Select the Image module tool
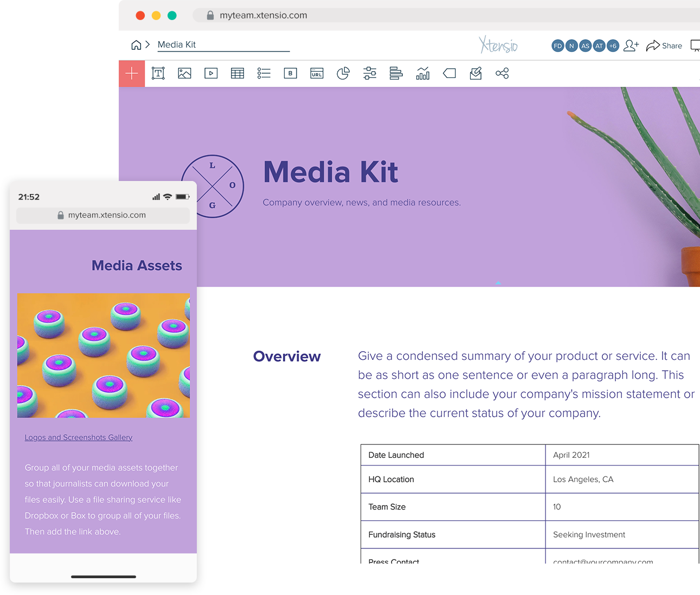The width and height of the screenshot is (700, 595). click(x=184, y=73)
